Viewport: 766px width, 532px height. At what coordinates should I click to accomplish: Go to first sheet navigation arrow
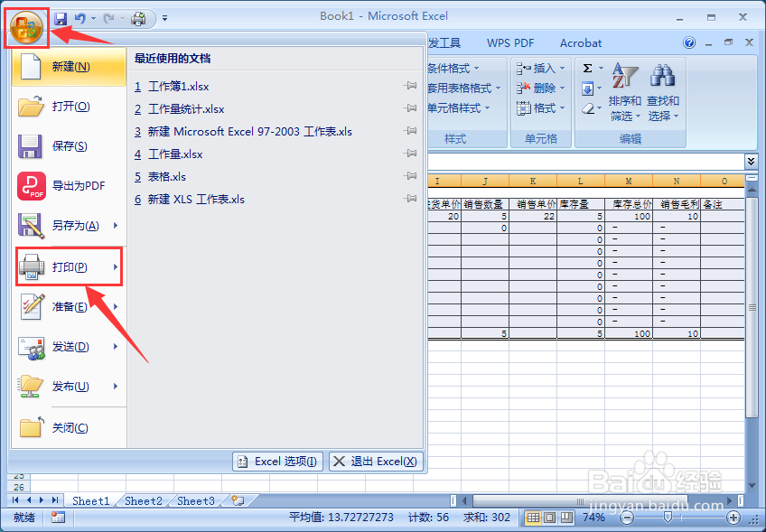[15, 500]
